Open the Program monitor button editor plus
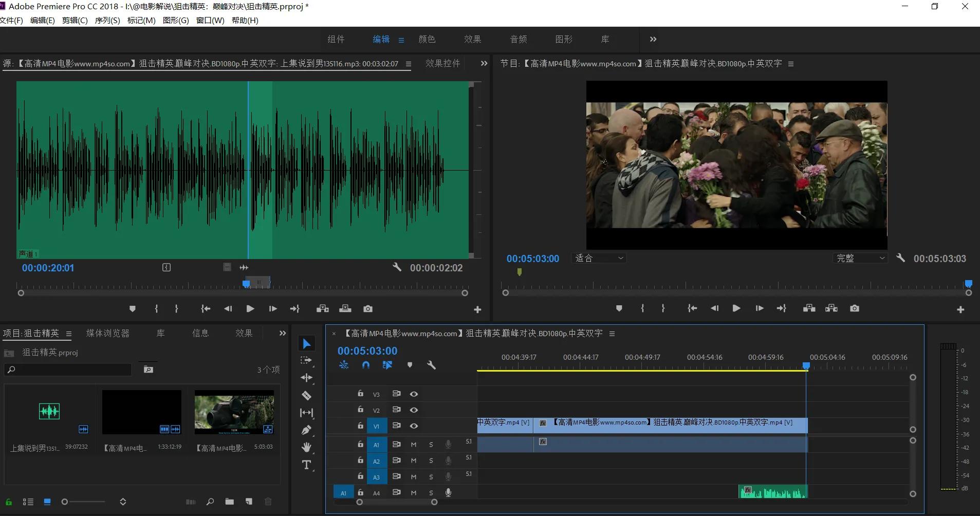Image resolution: width=980 pixels, height=516 pixels. [960, 309]
